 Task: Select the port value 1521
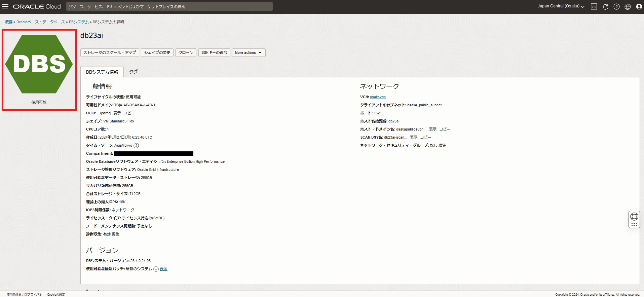[378, 113]
